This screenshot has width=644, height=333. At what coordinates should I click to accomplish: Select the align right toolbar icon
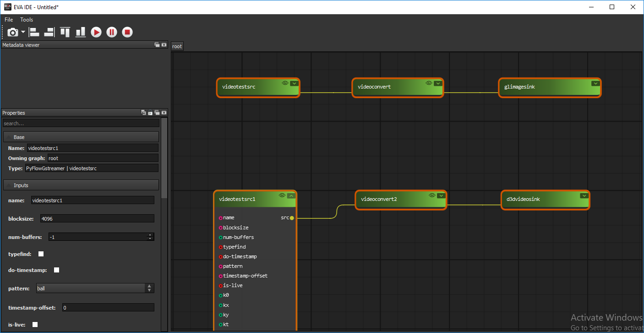tap(49, 32)
